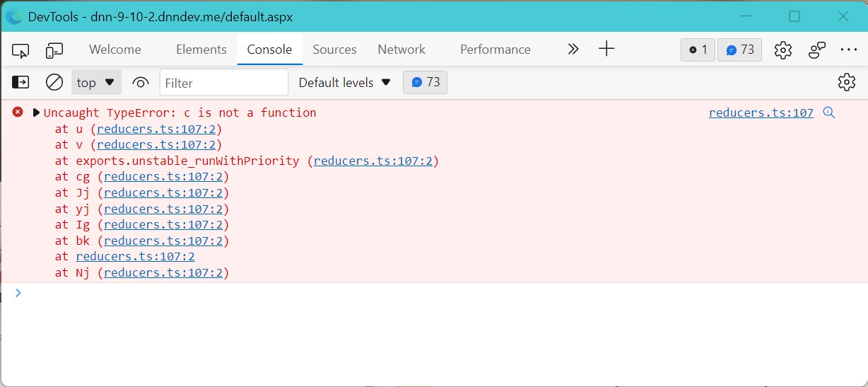This screenshot has width=868, height=387.
Task: Open reducers.ts link in 'at cg' frame
Action: pyautogui.click(x=163, y=177)
